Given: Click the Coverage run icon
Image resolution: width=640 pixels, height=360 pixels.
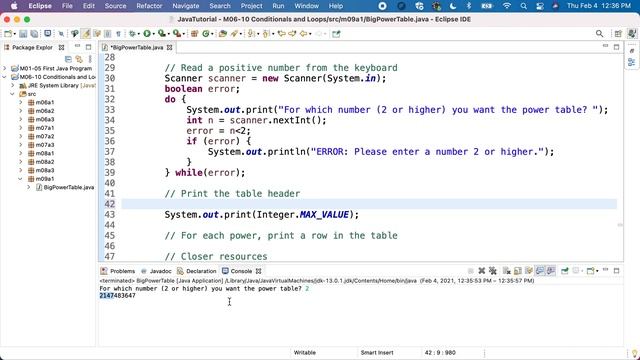Looking at the screenshot, I should pos(162,34).
